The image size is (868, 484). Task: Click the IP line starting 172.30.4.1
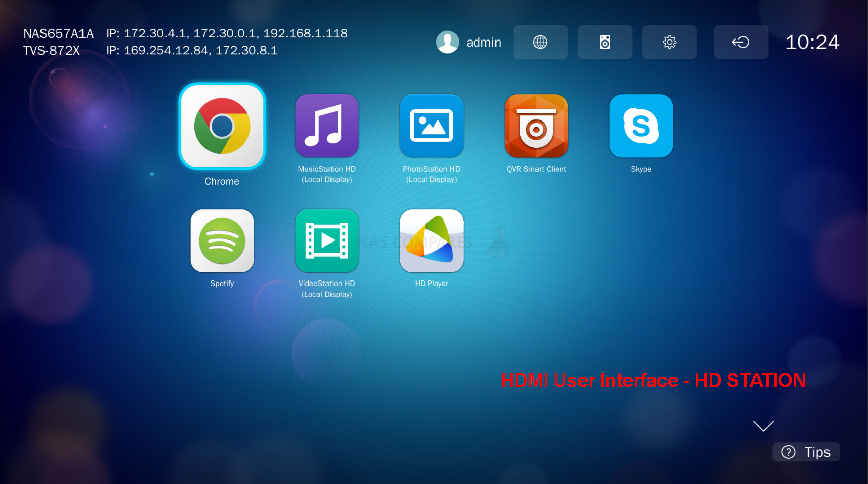point(227,33)
